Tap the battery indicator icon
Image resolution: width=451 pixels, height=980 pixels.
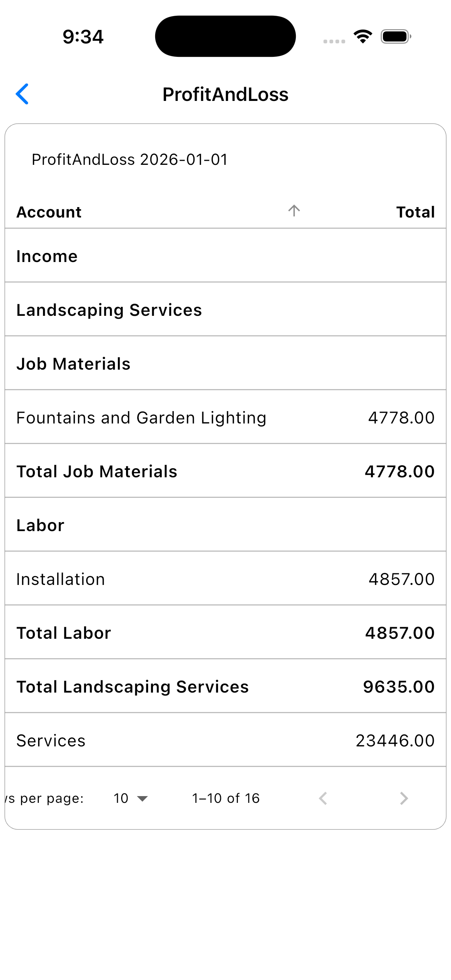(x=396, y=37)
